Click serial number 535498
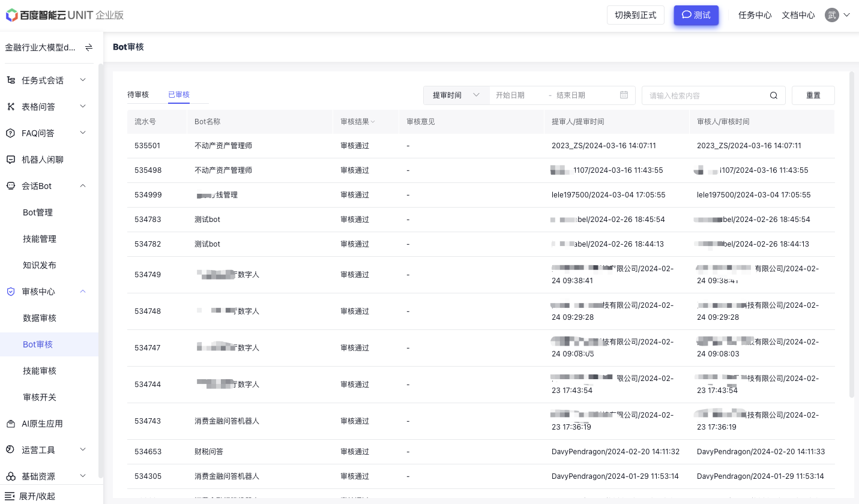Image resolution: width=859 pixels, height=504 pixels. [x=148, y=170]
